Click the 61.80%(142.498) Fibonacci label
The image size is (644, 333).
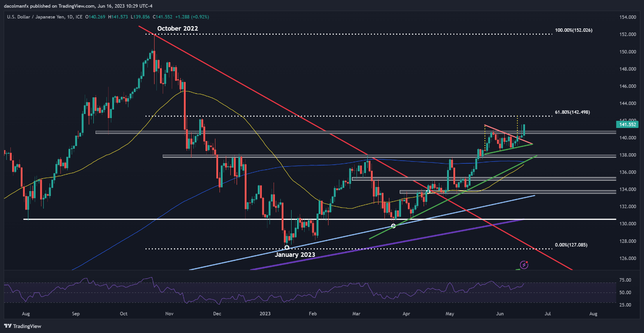click(x=573, y=112)
